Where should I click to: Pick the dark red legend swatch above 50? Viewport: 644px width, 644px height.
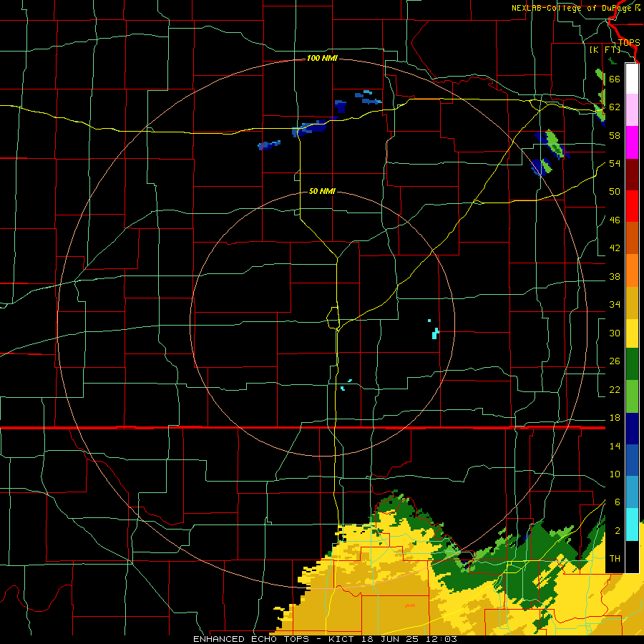pos(632,174)
